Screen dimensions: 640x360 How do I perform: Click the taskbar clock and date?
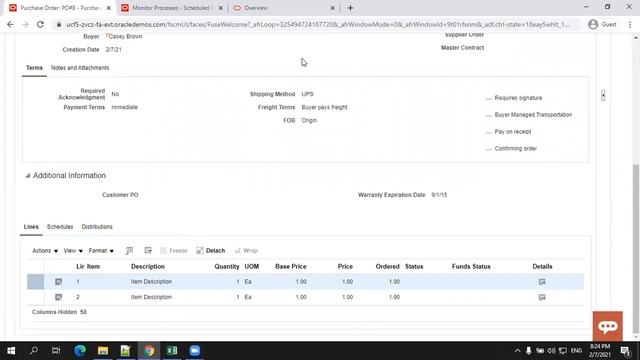tap(600, 351)
